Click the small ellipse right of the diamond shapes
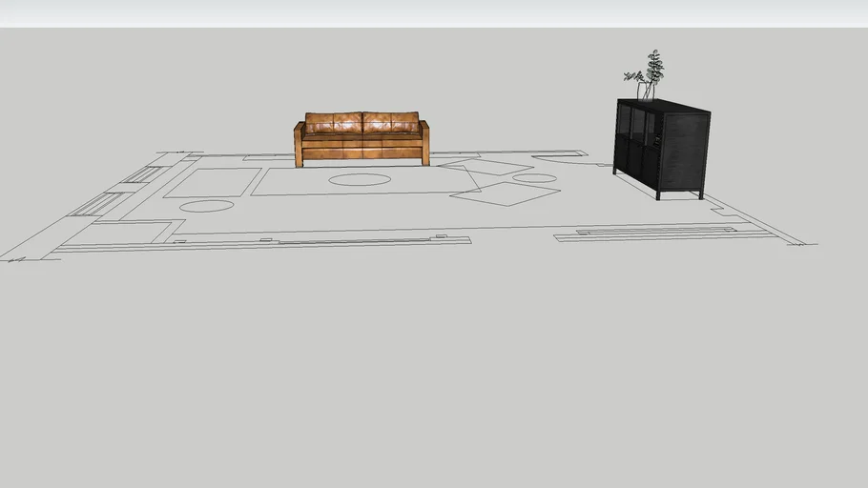Screen dimensions: 868x488 click(x=539, y=178)
